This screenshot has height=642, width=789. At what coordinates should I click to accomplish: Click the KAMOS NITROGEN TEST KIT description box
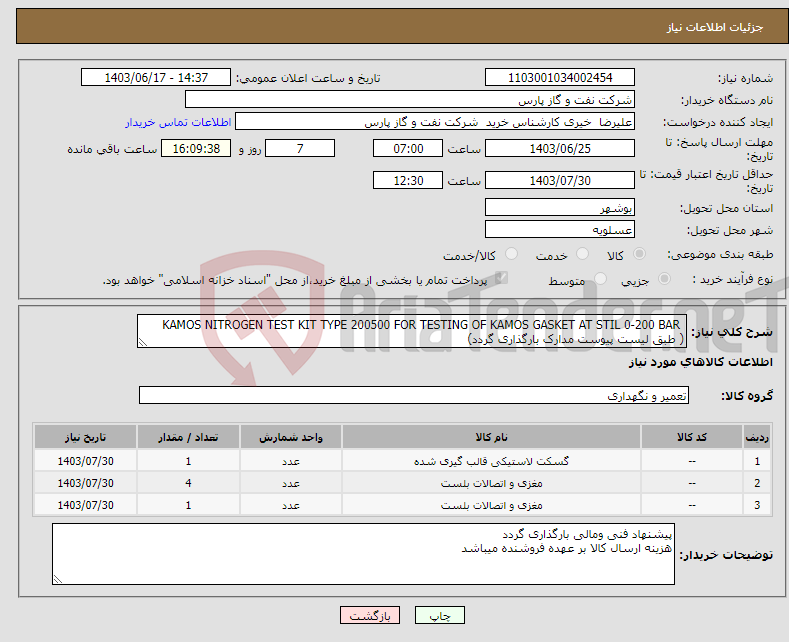(x=412, y=332)
